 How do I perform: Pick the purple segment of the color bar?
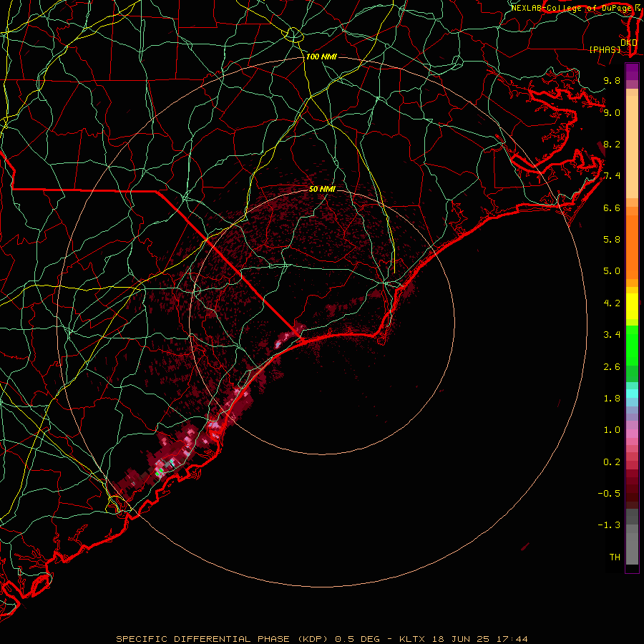click(632, 72)
